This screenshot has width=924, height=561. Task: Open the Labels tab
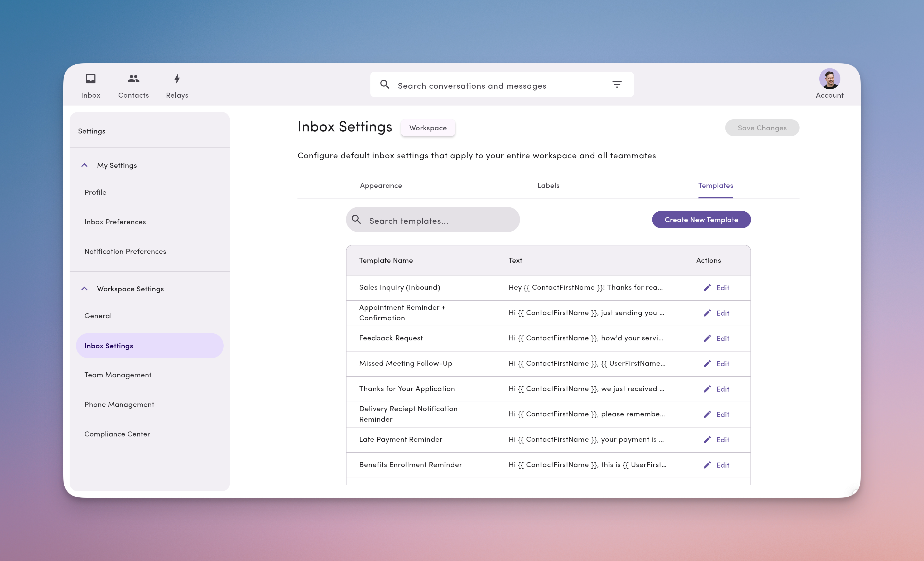(x=548, y=186)
